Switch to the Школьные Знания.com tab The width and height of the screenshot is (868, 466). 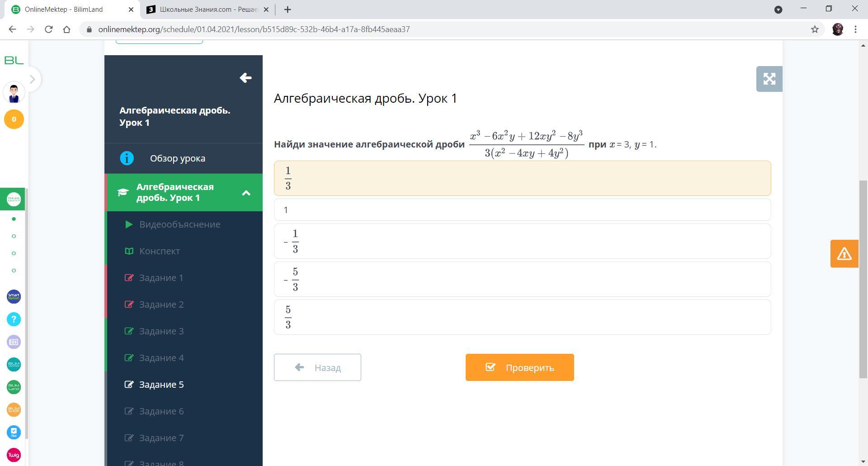[x=208, y=10]
